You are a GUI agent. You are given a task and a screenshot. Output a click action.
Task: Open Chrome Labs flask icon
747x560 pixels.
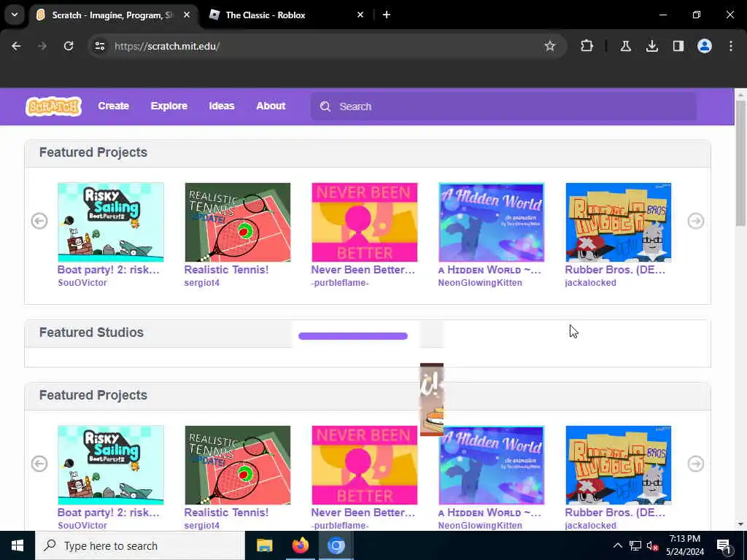point(625,46)
